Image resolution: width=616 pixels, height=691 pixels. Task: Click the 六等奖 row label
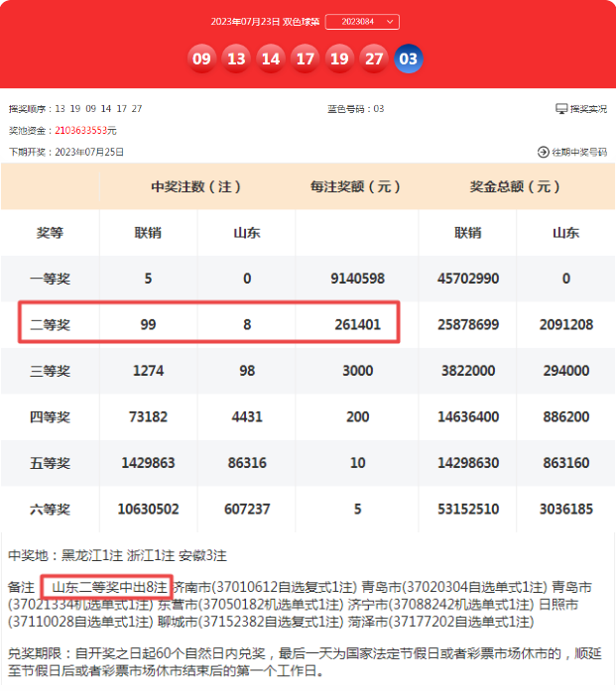pyautogui.click(x=50, y=509)
